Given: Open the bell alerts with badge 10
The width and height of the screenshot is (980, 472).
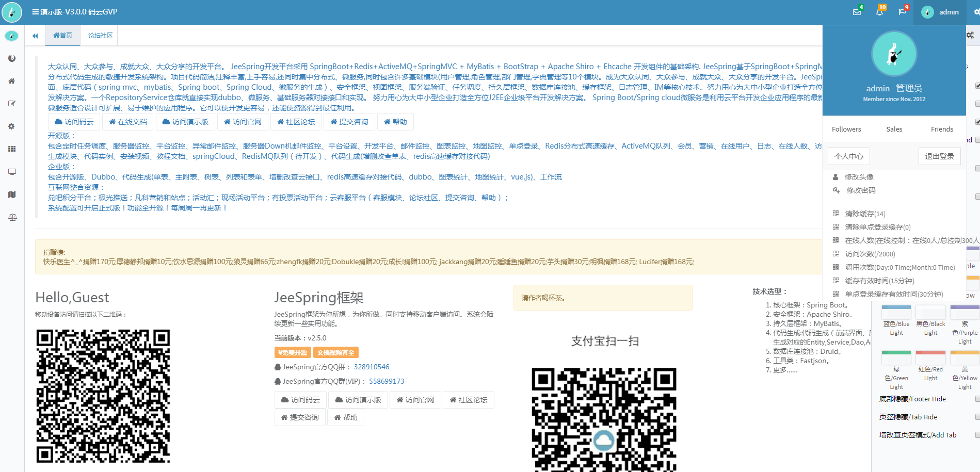Looking at the screenshot, I should [x=879, y=12].
